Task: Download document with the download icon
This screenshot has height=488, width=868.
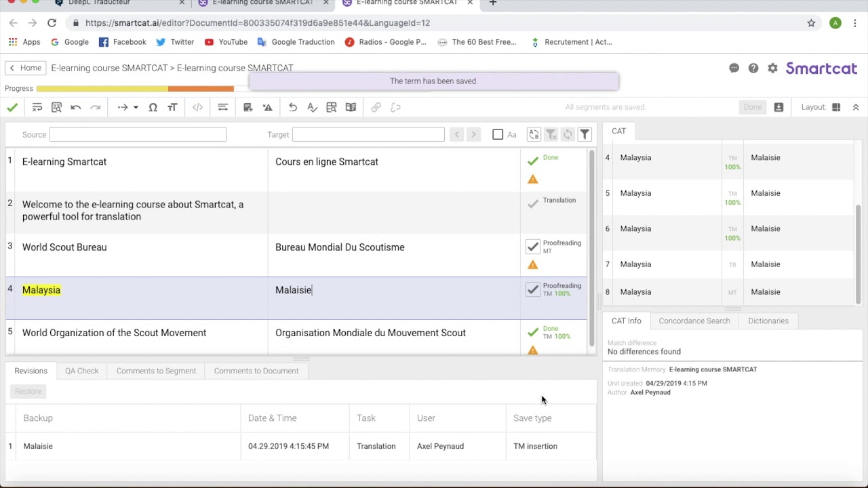Action: pyautogui.click(x=778, y=107)
